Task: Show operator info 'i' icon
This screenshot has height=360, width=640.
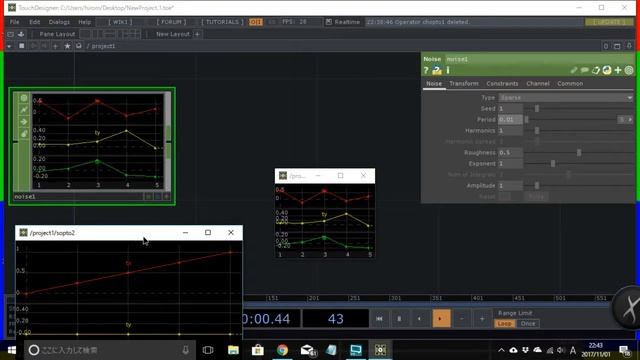Action: coord(448,70)
